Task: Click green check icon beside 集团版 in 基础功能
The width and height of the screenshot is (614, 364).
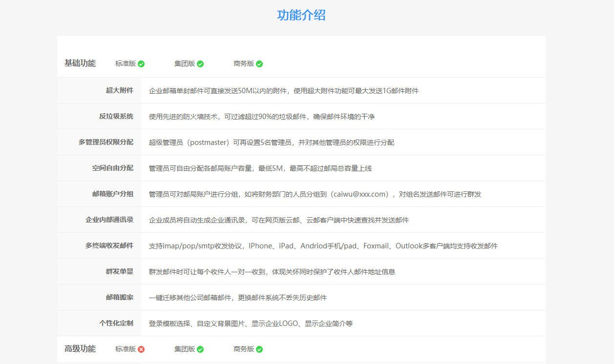Action: (x=200, y=64)
